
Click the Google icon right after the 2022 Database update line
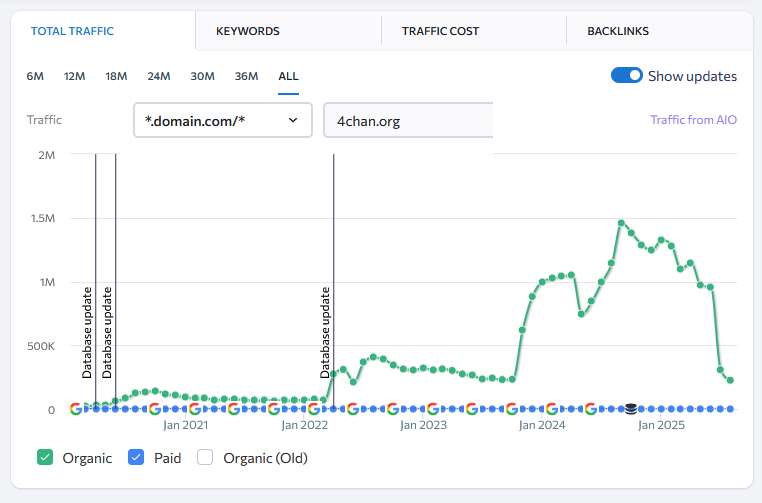(x=353, y=409)
